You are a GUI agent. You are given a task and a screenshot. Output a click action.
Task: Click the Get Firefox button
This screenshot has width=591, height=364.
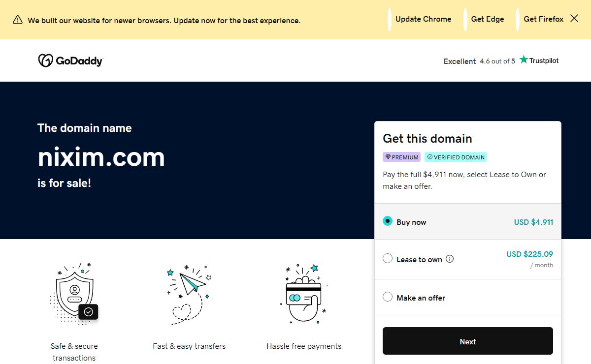543,19
